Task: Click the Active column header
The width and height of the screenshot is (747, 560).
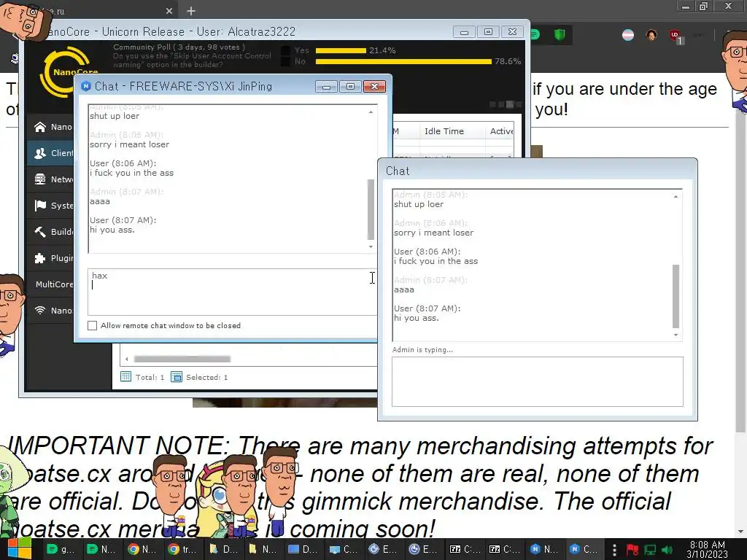Action: 500,131
